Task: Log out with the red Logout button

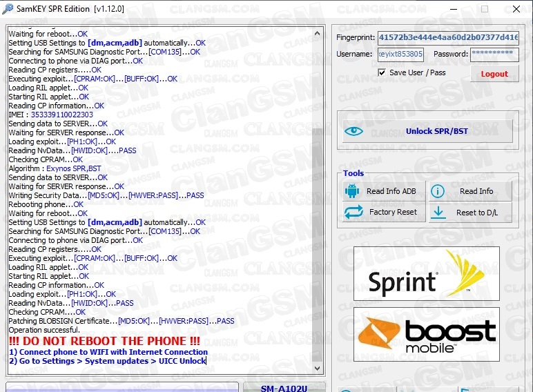Action: pos(494,74)
